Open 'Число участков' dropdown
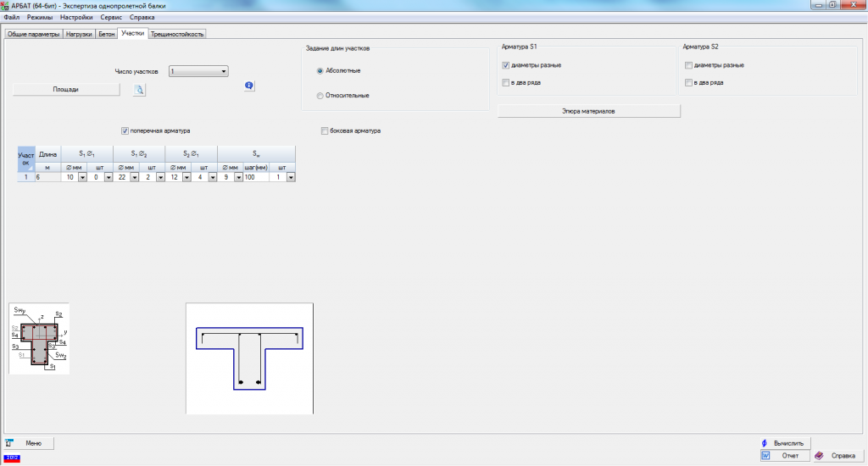This screenshot has width=868, height=466. [x=198, y=71]
